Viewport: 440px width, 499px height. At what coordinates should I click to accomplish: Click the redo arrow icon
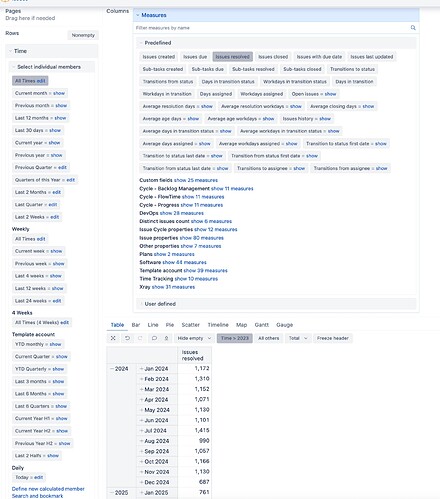coord(140,338)
